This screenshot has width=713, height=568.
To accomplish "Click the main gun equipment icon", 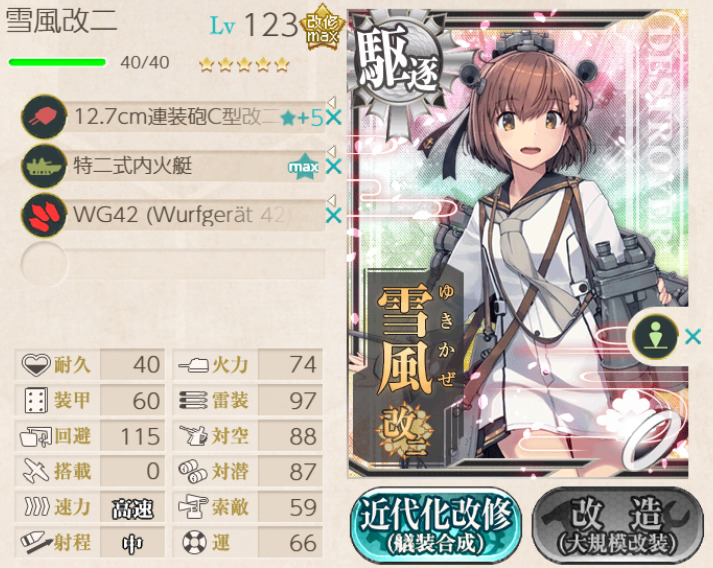I will point(44,117).
